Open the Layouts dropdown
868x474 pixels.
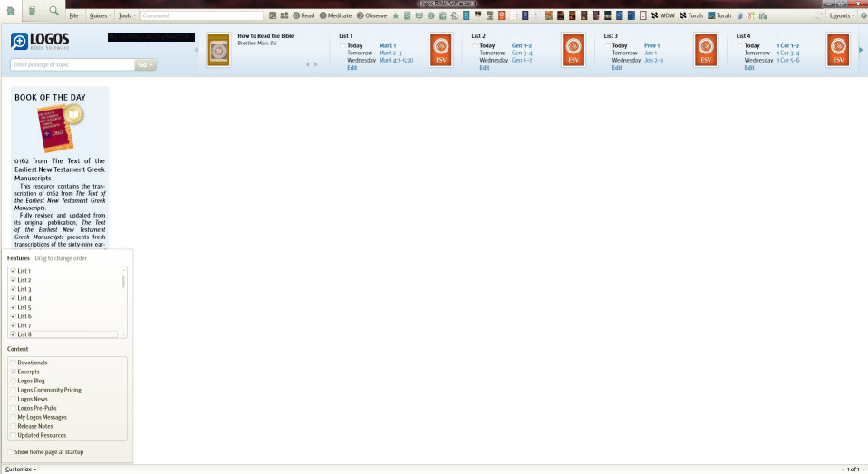point(842,15)
